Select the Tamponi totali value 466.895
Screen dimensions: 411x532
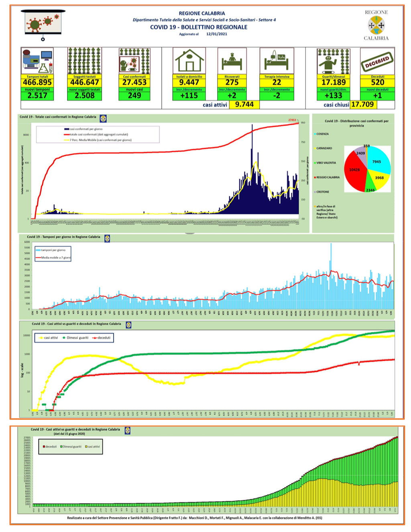coord(37,82)
